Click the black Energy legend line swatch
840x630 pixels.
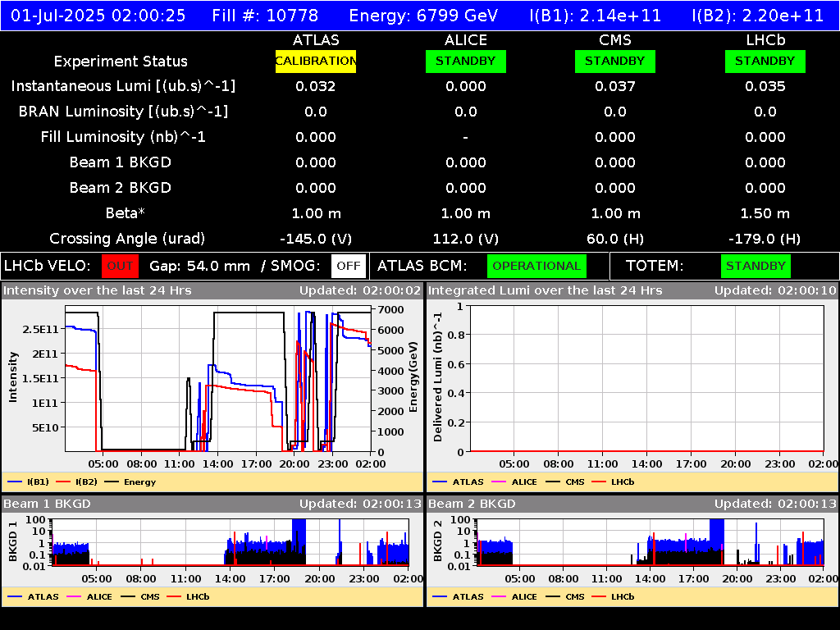tap(112, 482)
